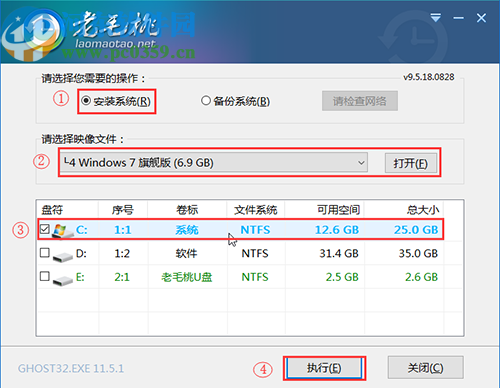Click the 31.4 GB free space value
500x388 pixels.
coord(339,253)
